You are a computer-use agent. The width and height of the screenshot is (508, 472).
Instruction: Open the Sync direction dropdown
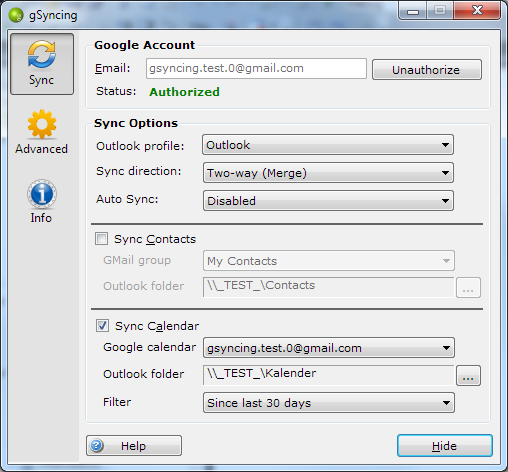[328, 173]
